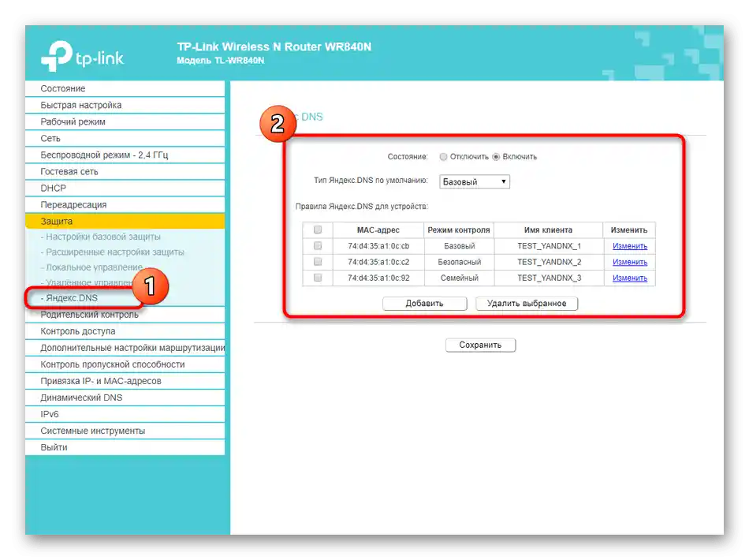Click the Режим контроля column header
Image resolution: width=749 pixels, height=560 pixels.
point(459,230)
